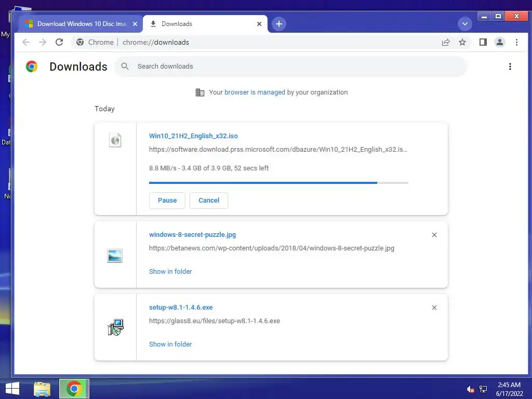Cancel the Win10 ISO download
This screenshot has width=532, height=399.
tap(209, 201)
